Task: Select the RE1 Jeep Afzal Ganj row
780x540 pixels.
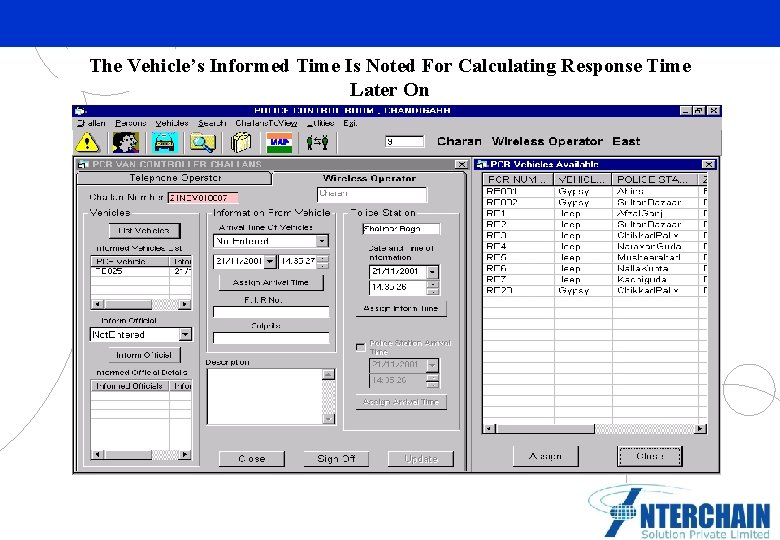Action: (x=594, y=213)
